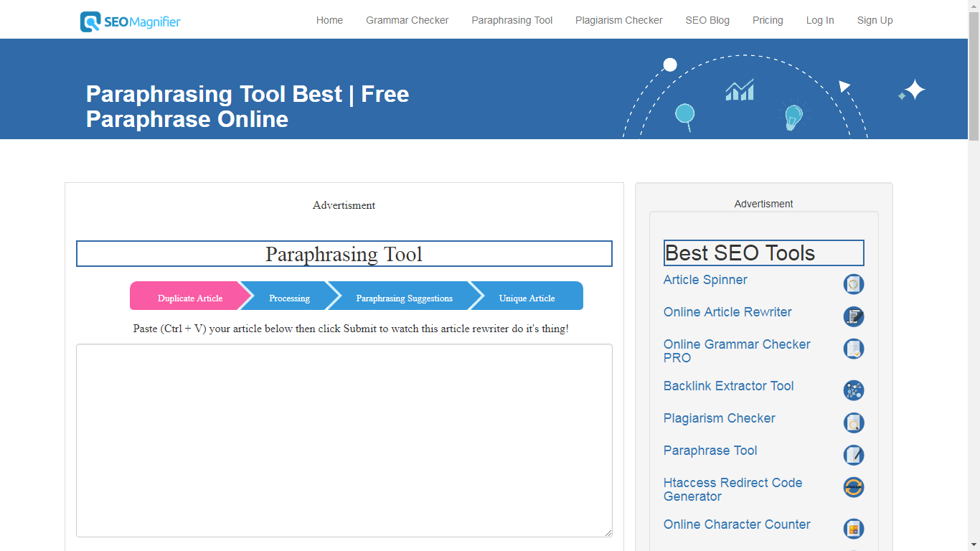Select the Processing step

point(289,296)
